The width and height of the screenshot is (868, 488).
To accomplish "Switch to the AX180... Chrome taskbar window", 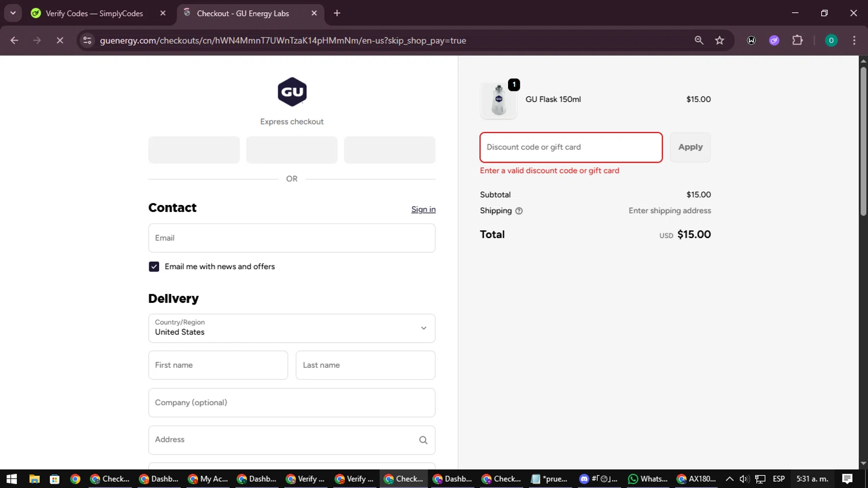I will (697, 479).
